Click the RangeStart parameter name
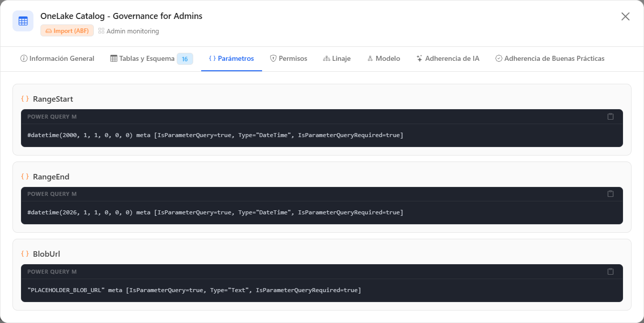The image size is (644, 323). point(53,99)
